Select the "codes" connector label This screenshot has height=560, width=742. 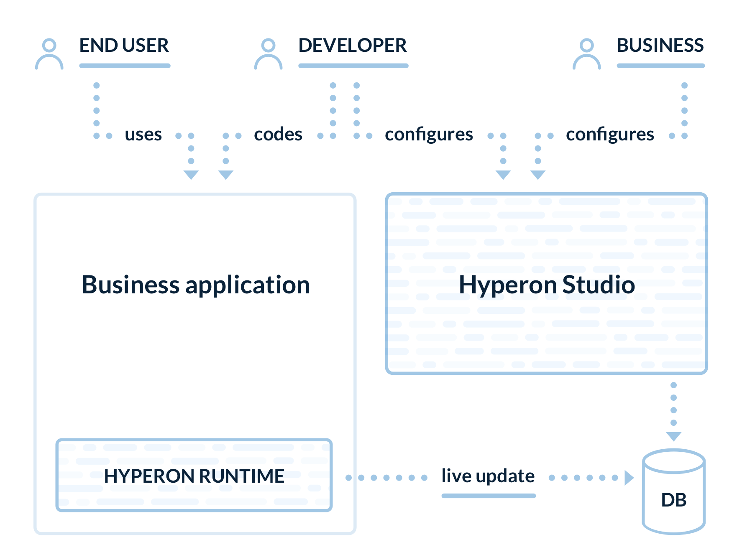point(278,135)
